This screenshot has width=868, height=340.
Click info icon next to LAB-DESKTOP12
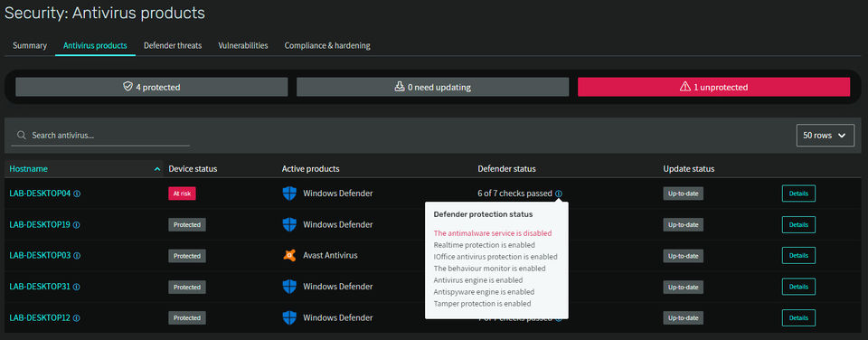tap(77, 318)
